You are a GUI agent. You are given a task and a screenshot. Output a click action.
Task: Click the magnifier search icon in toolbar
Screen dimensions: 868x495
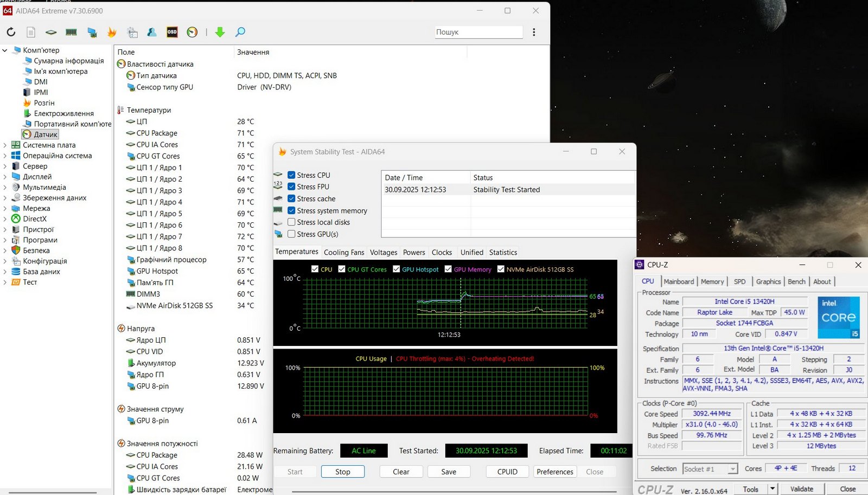(x=240, y=32)
